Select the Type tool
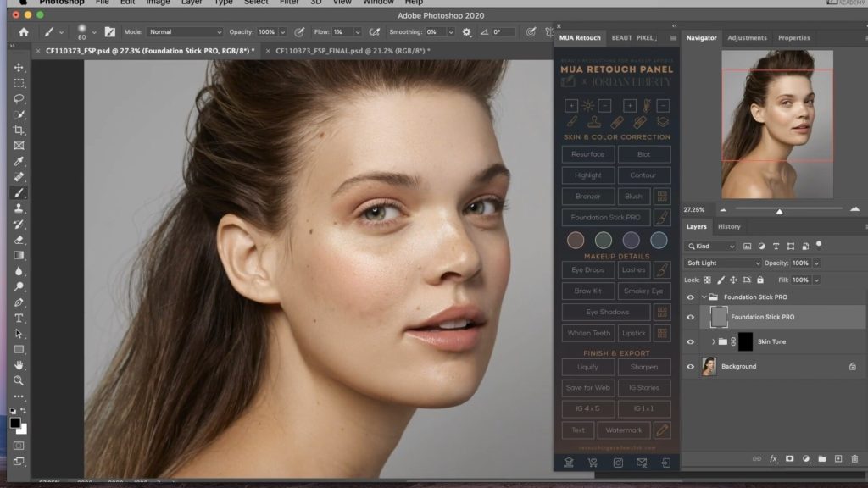Screen dimensions: 868x488 pyautogui.click(x=19, y=319)
